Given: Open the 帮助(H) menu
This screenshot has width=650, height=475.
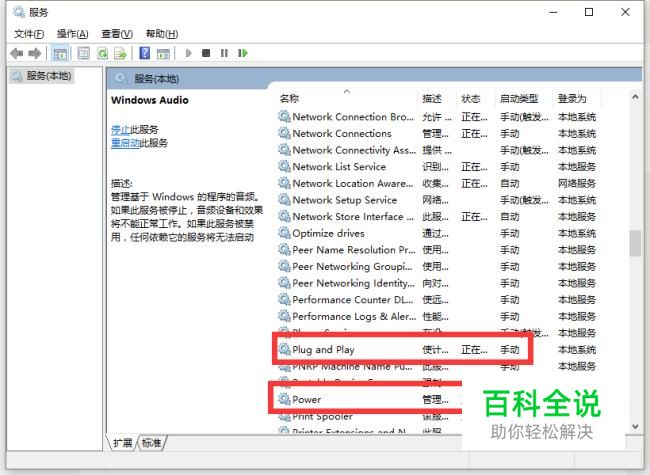Looking at the screenshot, I should pos(162,34).
